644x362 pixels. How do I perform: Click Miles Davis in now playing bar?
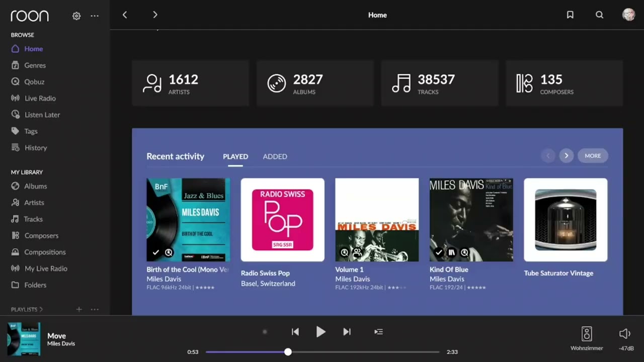(61, 344)
